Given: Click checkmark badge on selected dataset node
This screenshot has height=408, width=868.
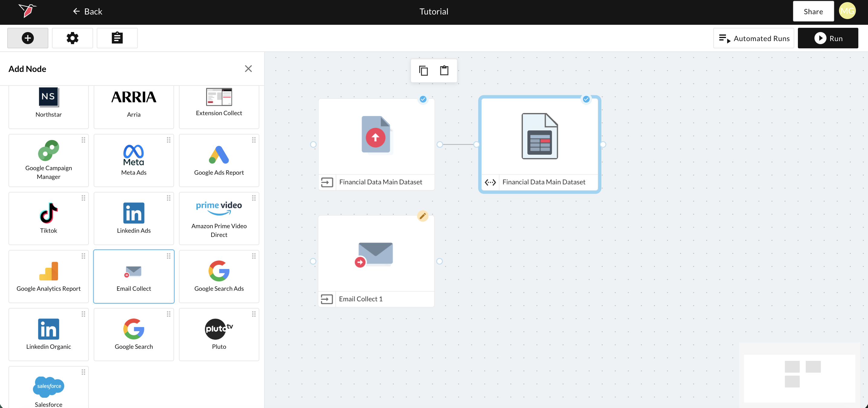Looking at the screenshot, I should tap(586, 99).
